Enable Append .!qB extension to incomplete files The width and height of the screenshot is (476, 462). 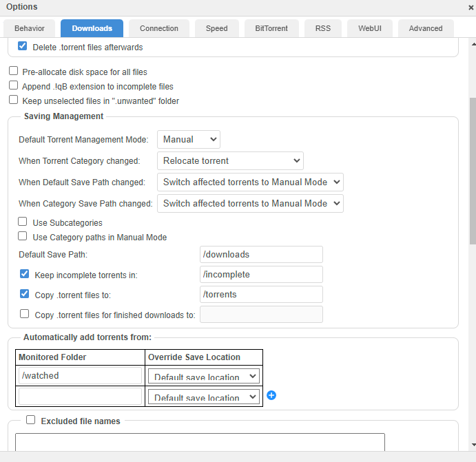13,85
